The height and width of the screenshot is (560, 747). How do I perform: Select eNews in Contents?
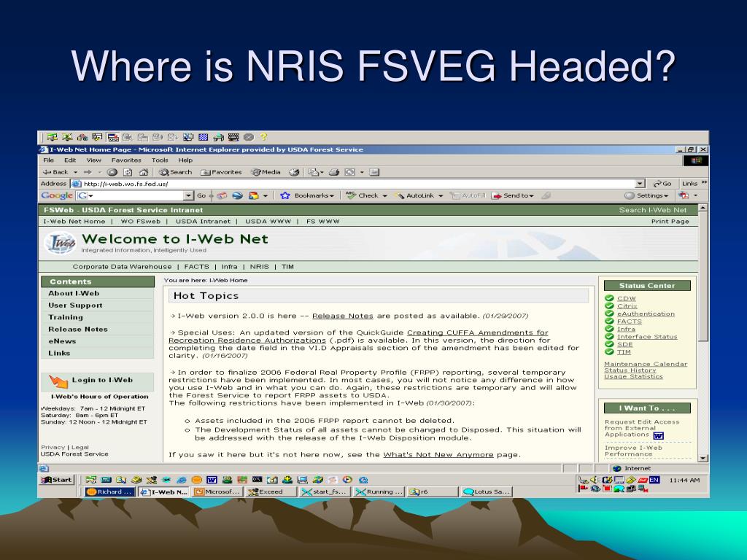tap(98, 341)
